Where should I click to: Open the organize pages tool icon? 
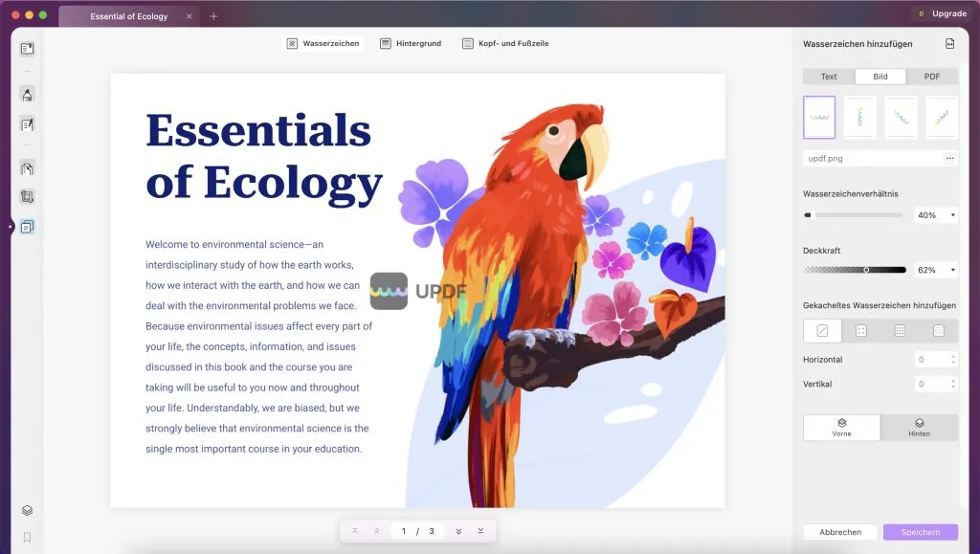click(27, 195)
